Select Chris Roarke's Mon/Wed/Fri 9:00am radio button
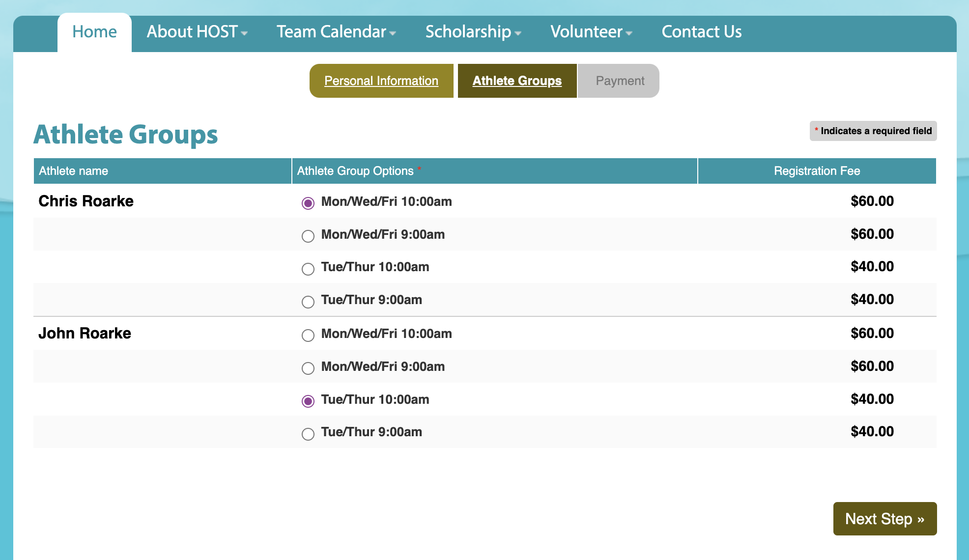Viewport: 969px width, 560px height. click(x=308, y=236)
